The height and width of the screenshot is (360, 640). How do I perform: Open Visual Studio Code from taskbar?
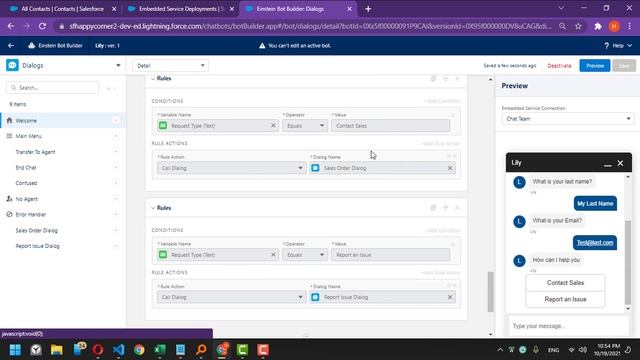[x=119, y=350]
